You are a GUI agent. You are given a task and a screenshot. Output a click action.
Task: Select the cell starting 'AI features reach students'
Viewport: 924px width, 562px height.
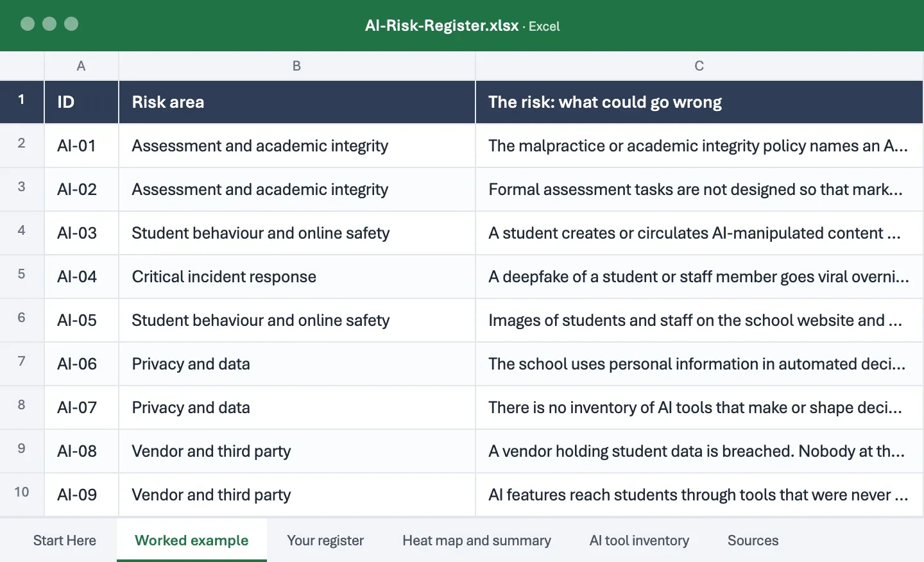click(699, 495)
